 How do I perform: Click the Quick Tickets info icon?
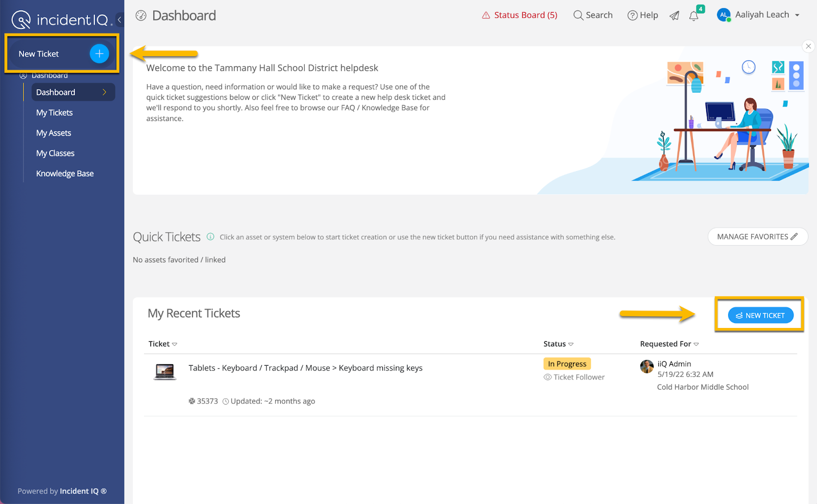click(210, 237)
